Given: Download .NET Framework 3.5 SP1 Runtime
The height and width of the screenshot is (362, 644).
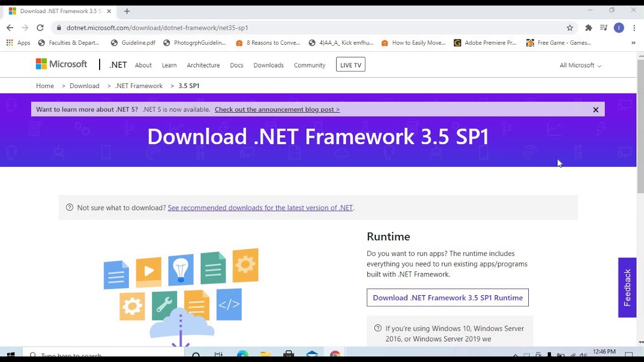Looking at the screenshot, I should 448,298.
